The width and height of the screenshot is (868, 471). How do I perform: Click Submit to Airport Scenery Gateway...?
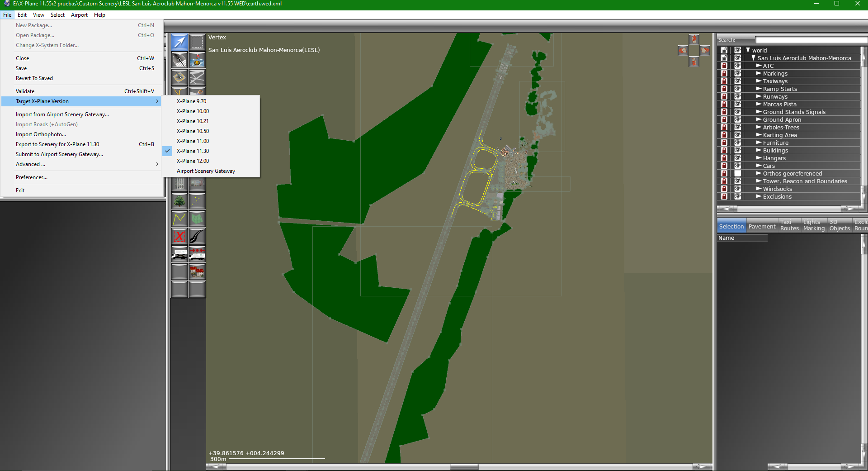[x=81, y=154]
